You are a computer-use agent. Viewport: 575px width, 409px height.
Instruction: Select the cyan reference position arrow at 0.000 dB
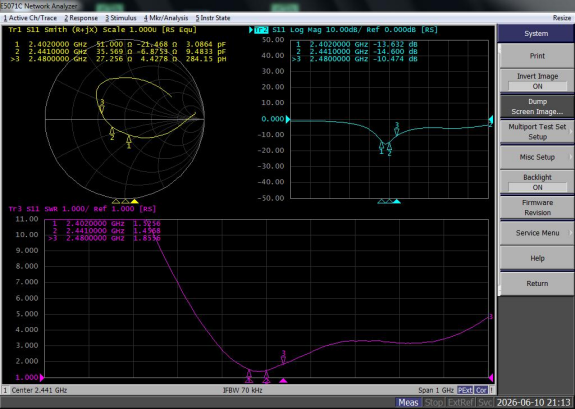click(288, 119)
